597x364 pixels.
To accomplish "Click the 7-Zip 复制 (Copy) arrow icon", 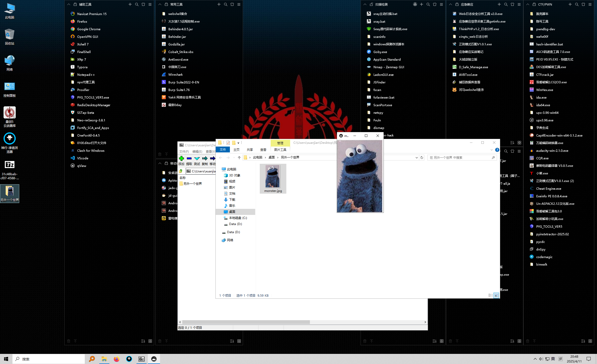I will tap(205, 158).
